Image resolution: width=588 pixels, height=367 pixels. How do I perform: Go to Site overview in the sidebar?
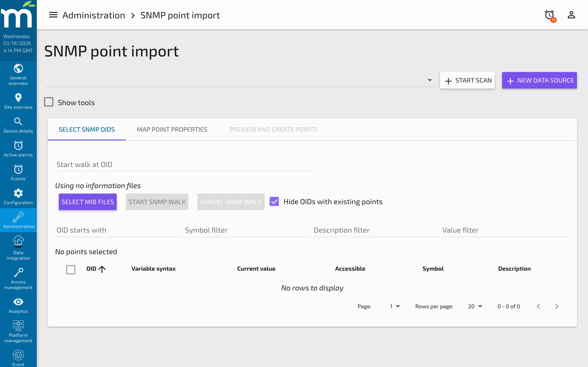(18, 101)
